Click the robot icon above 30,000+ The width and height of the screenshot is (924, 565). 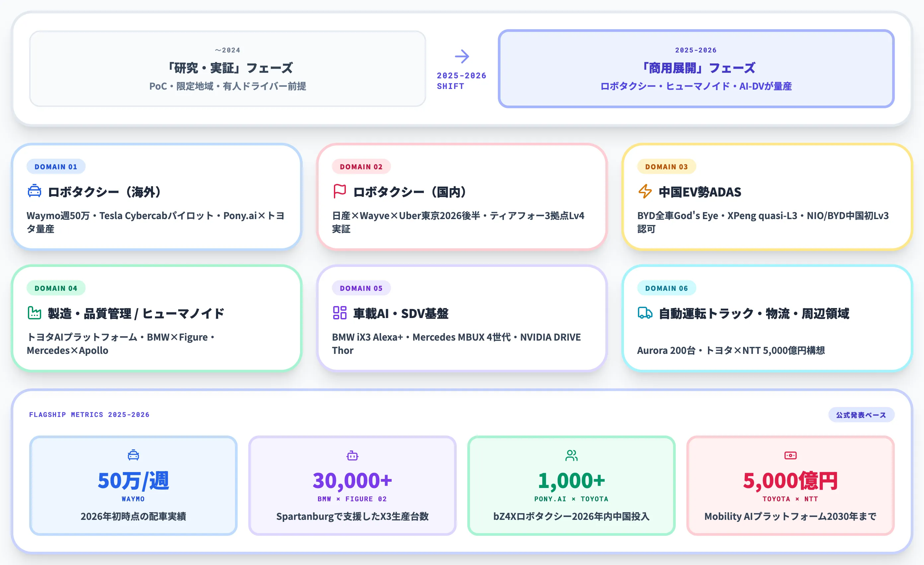[352, 455]
